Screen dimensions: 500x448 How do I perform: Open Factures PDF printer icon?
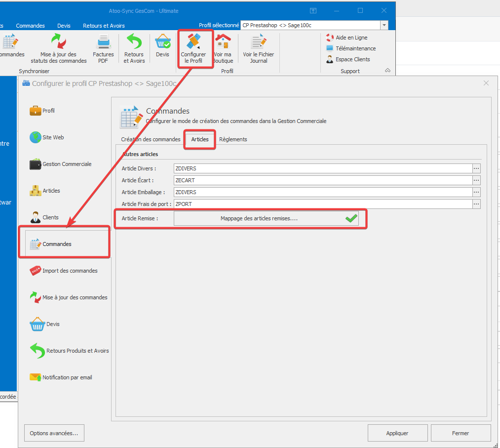click(103, 41)
